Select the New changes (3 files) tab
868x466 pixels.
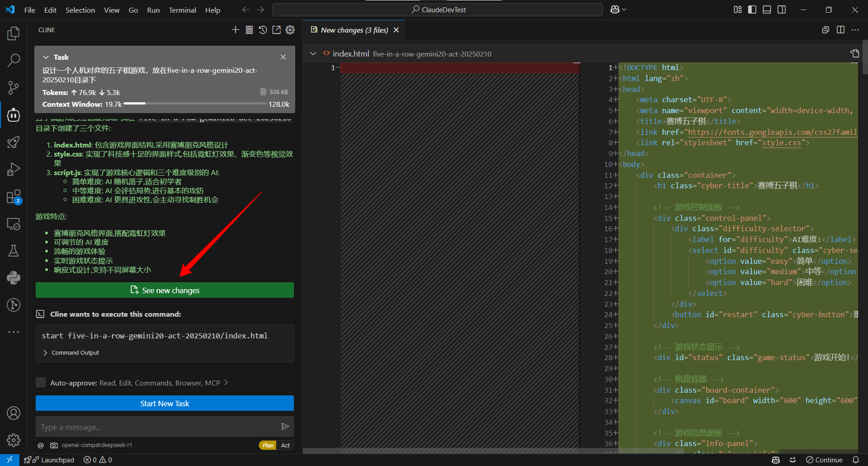click(354, 30)
